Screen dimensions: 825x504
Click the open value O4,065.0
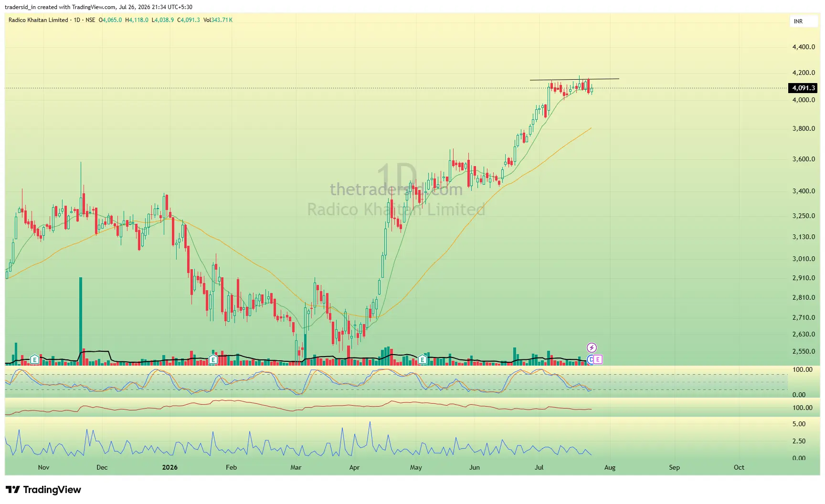click(110, 20)
